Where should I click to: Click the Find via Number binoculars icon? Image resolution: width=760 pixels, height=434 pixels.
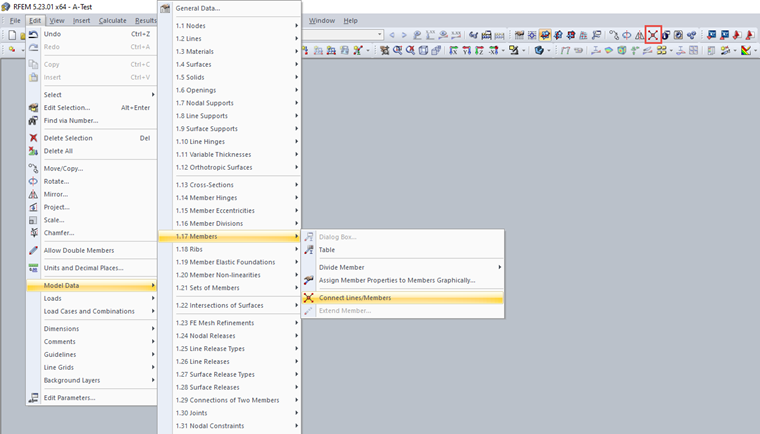point(33,120)
